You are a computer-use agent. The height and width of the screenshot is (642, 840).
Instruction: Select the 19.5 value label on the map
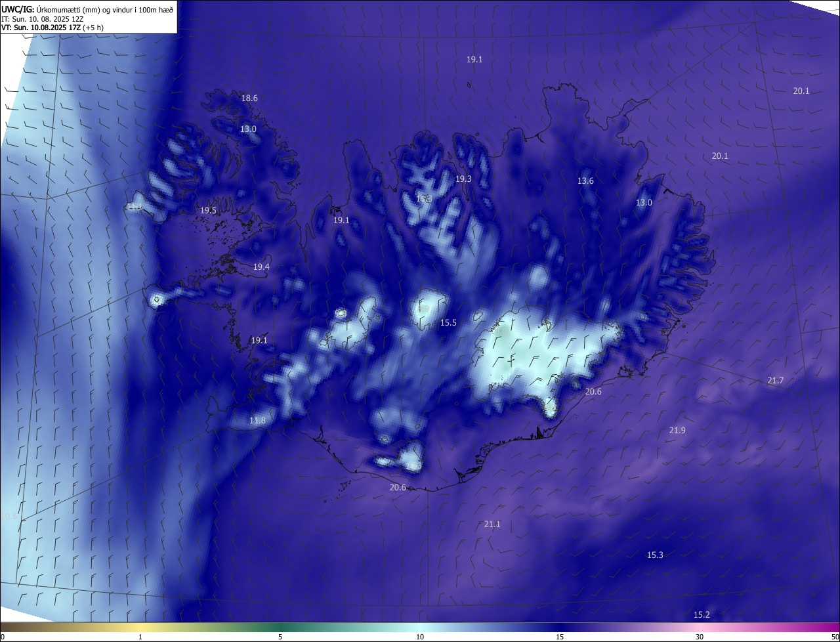tap(208, 211)
